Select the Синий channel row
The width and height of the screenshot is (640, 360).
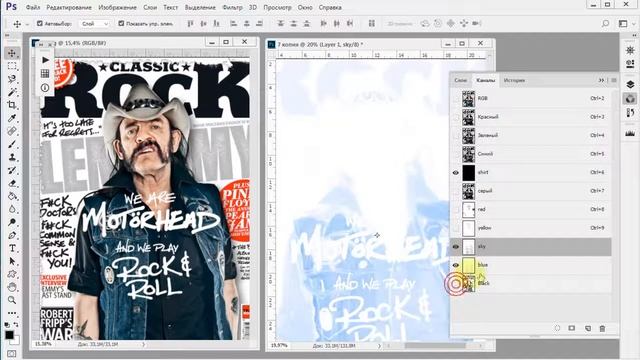point(531,154)
